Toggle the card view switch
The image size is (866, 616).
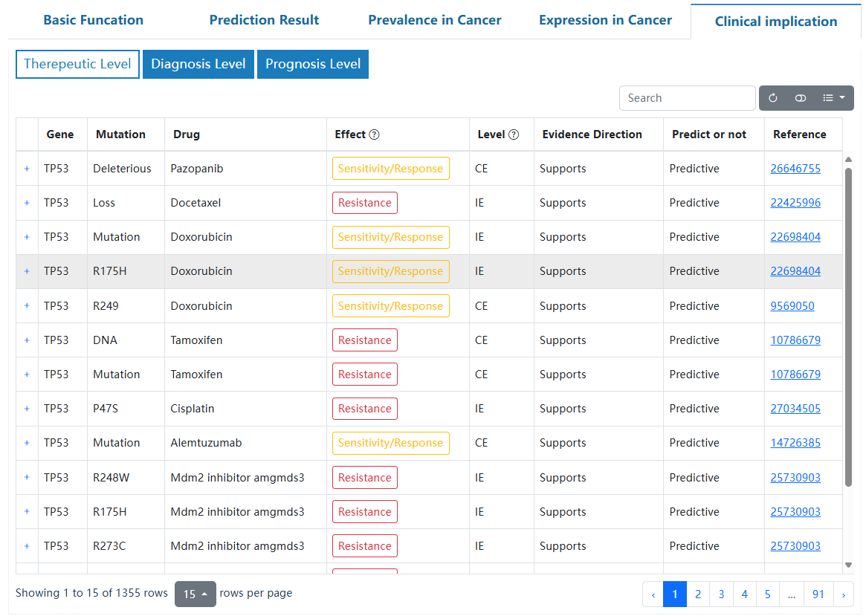pos(801,98)
